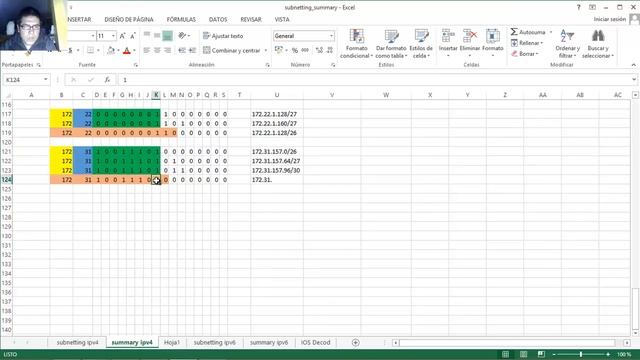Toggle Ajustar texto wrapping
The height and width of the screenshot is (360, 640).
coord(223,36)
